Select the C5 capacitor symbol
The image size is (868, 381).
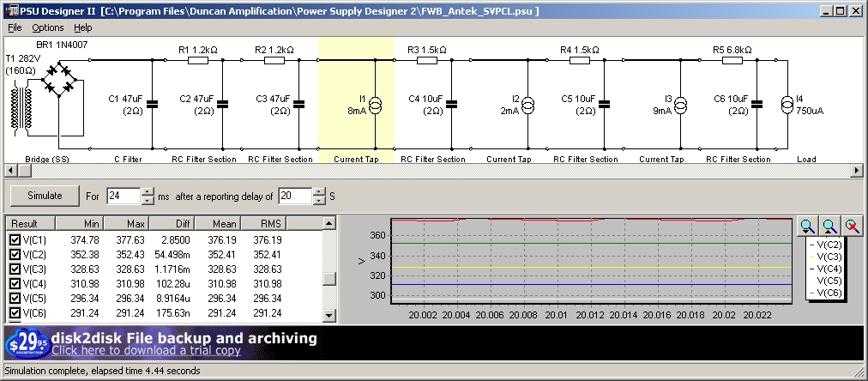[x=605, y=104]
